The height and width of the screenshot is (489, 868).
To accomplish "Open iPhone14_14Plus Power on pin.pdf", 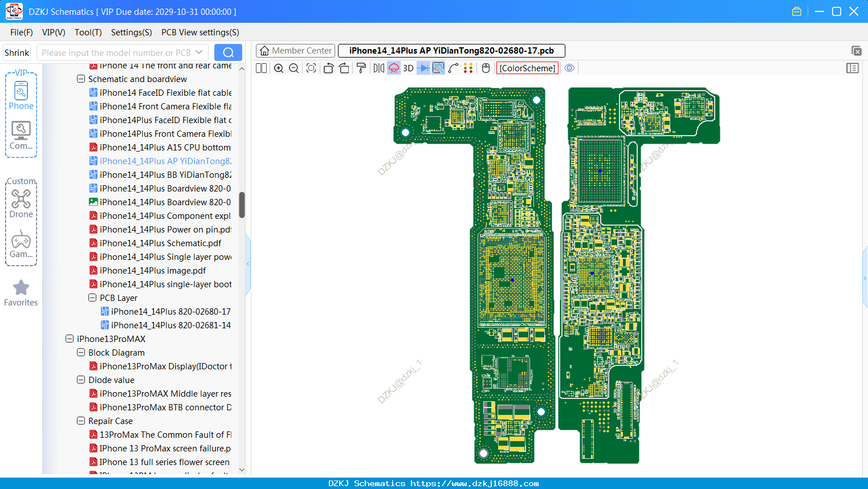I will [x=160, y=230].
